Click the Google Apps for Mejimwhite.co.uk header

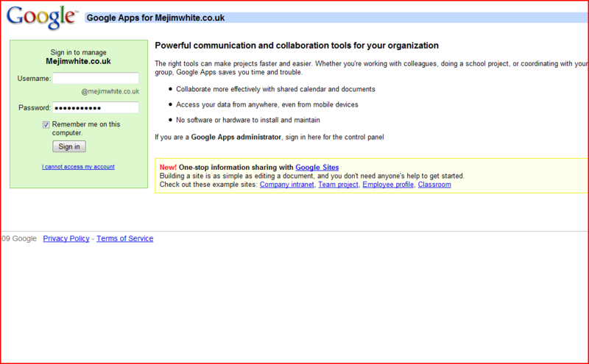click(155, 18)
